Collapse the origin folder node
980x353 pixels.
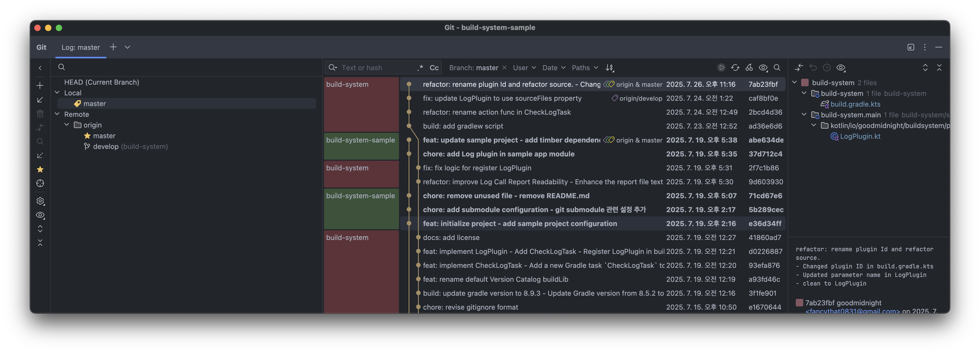coord(67,124)
